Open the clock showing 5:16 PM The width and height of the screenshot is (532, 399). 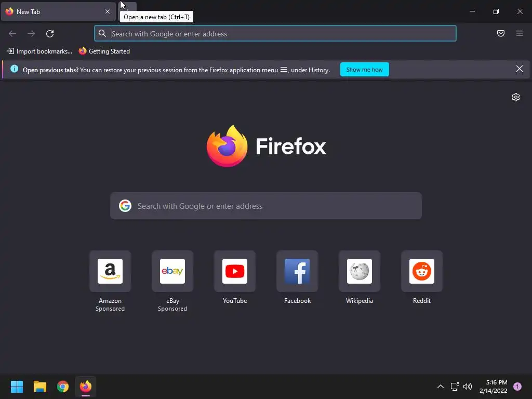click(494, 387)
